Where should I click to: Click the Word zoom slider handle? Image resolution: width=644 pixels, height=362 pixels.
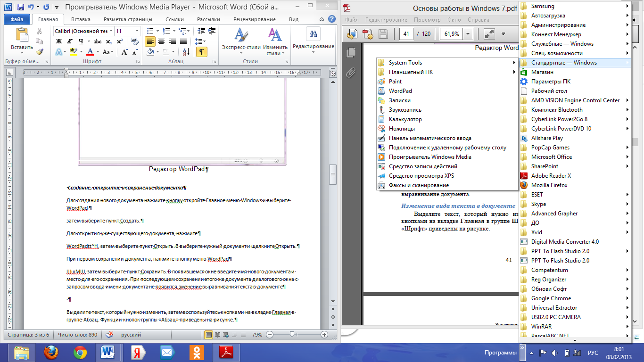coord(292,335)
